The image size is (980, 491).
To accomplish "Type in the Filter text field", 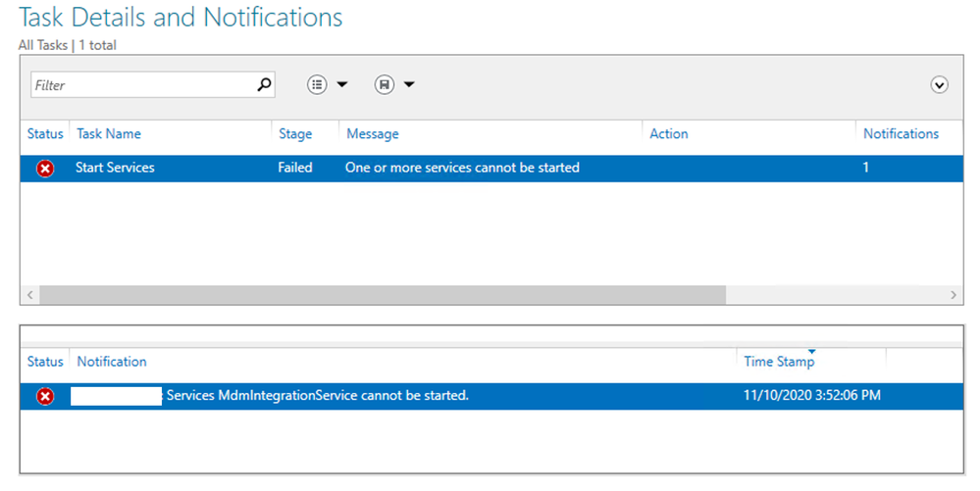I will tap(142, 85).
